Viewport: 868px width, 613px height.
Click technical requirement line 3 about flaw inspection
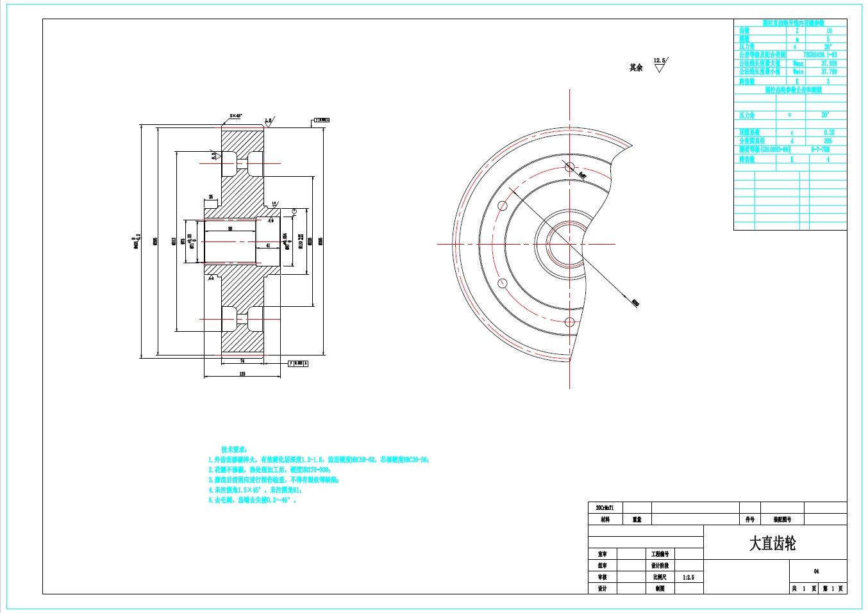coord(274,480)
